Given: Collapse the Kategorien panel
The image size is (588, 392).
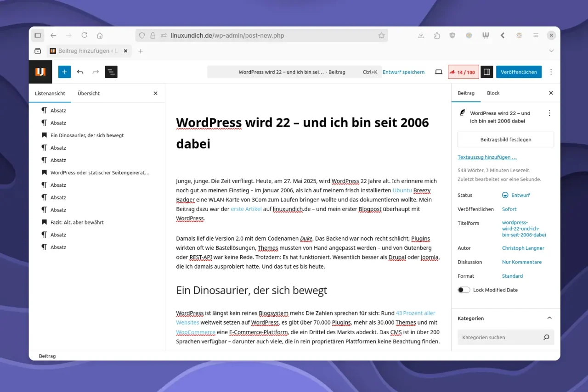Looking at the screenshot, I should coord(549,318).
